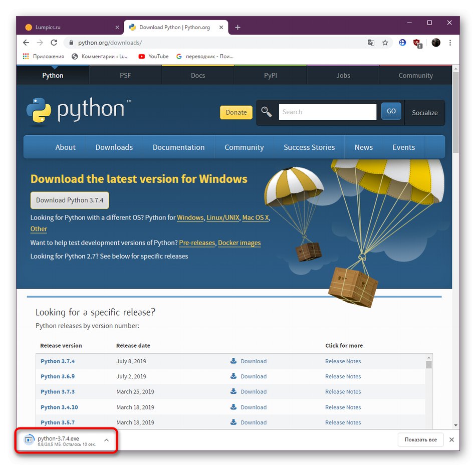Select the PSF top menu item
The height and width of the screenshot is (467, 476).
tap(125, 75)
